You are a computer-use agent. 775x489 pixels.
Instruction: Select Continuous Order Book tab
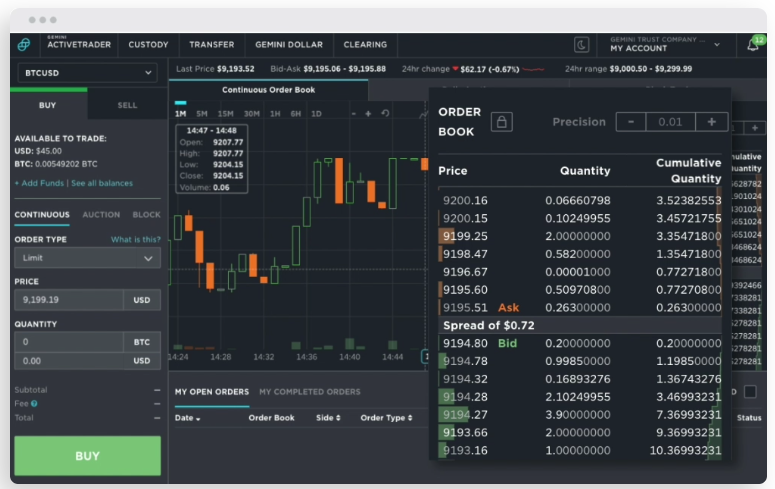[268, 89]
